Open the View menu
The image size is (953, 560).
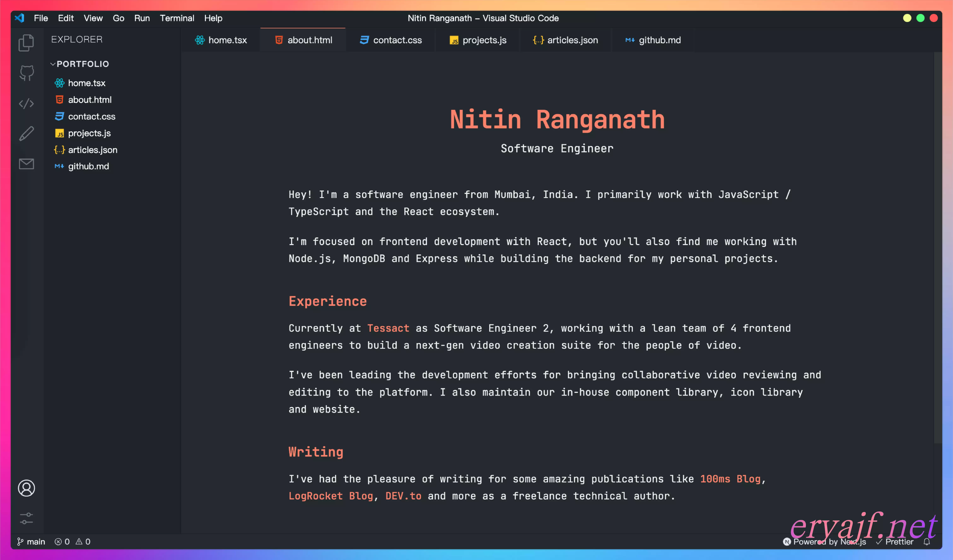click(93, 18)
